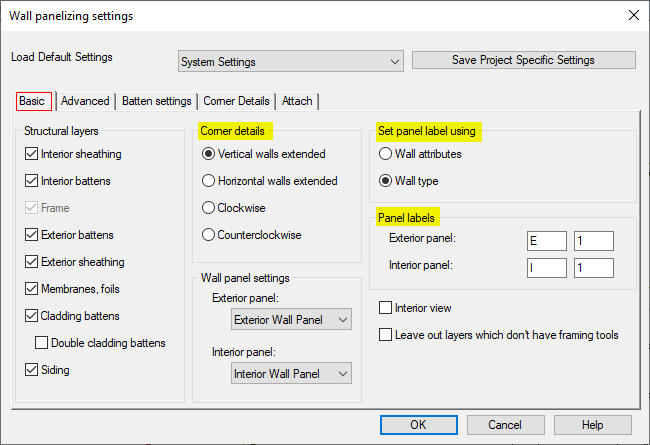Switch to the Advanced tab
The image size is (650, 445).
(85, 101)
